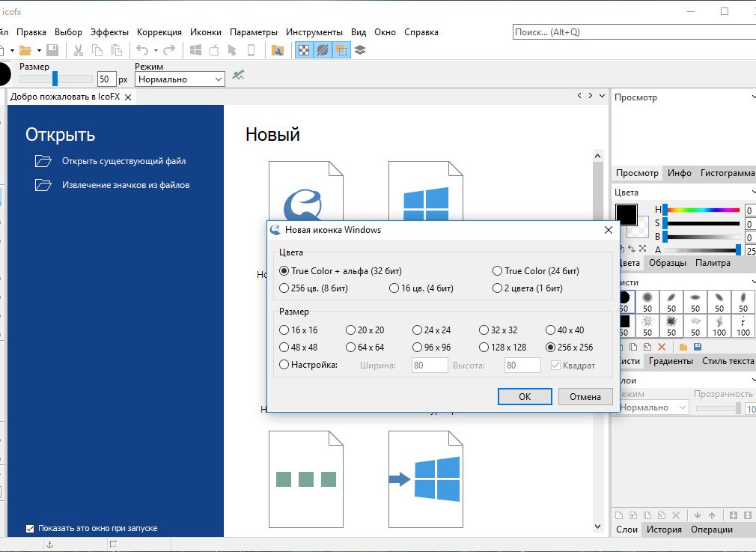Select True Color (24 бит) option
This screenshot has width=756, height=552.
pos(536,271)
